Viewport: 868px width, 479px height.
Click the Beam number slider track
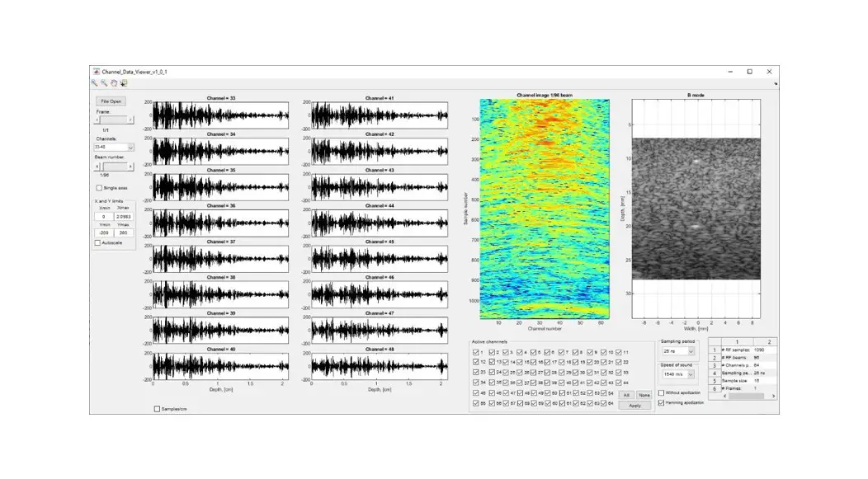coord(114,166)
